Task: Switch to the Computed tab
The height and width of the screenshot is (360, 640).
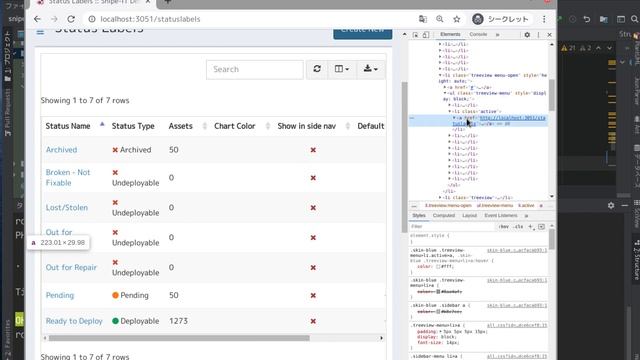Action: [x=444, y=216]
